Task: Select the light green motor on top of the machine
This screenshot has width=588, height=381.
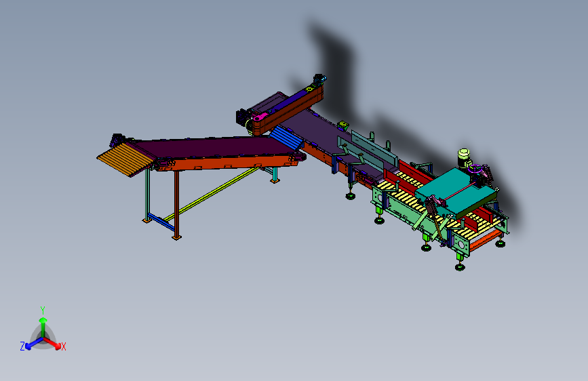Action: 464,159
